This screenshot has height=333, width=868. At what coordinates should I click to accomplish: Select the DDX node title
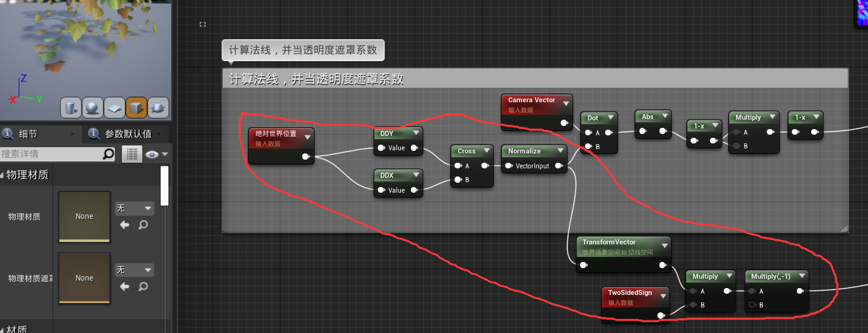pos(387,176)
